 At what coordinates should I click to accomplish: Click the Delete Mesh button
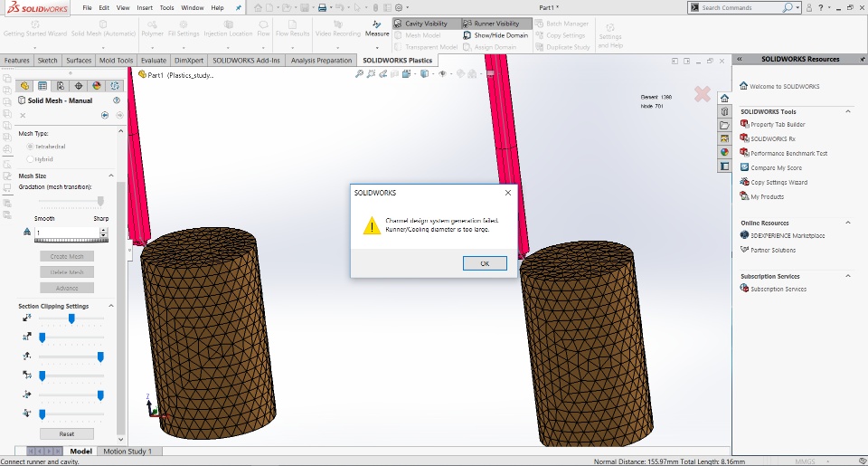[67, 272]
